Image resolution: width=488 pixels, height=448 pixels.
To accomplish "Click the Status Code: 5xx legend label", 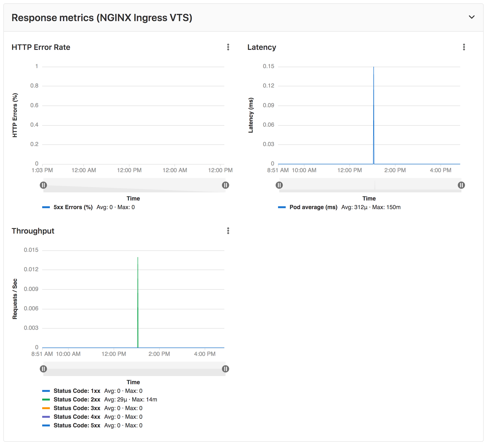I will click(77, 425).
